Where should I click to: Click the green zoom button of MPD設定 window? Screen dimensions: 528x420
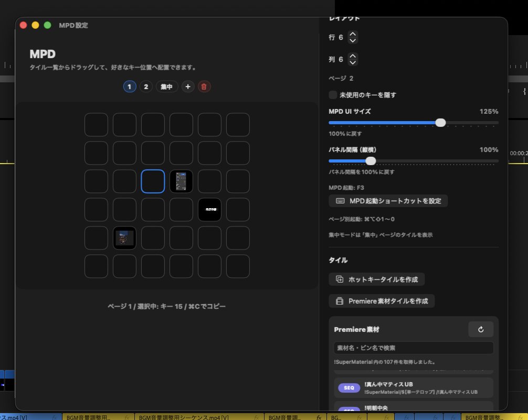(x=47, y=25)
